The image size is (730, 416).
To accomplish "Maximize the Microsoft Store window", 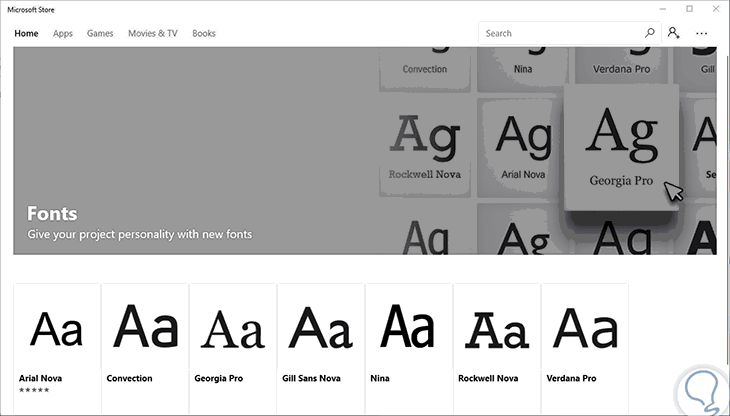I will 689,9.
